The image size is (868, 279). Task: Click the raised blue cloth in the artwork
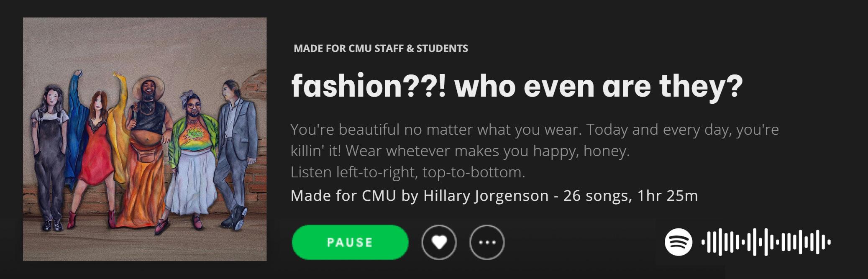[x=77, y=125]
